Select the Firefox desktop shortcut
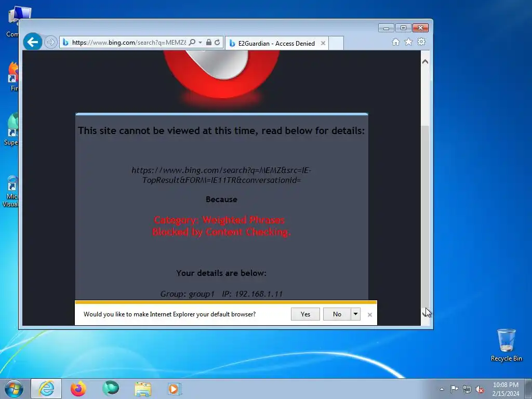The image size is (532, 399). [14, 77]
